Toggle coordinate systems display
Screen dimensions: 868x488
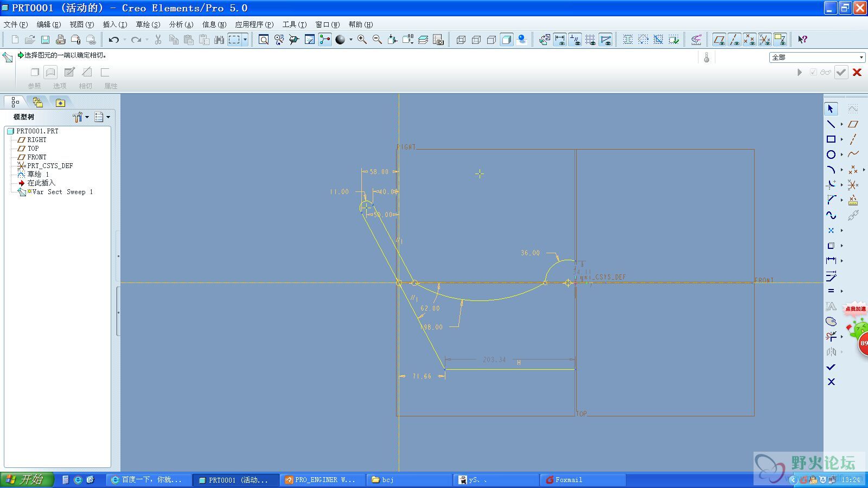(x=765, y=40)
